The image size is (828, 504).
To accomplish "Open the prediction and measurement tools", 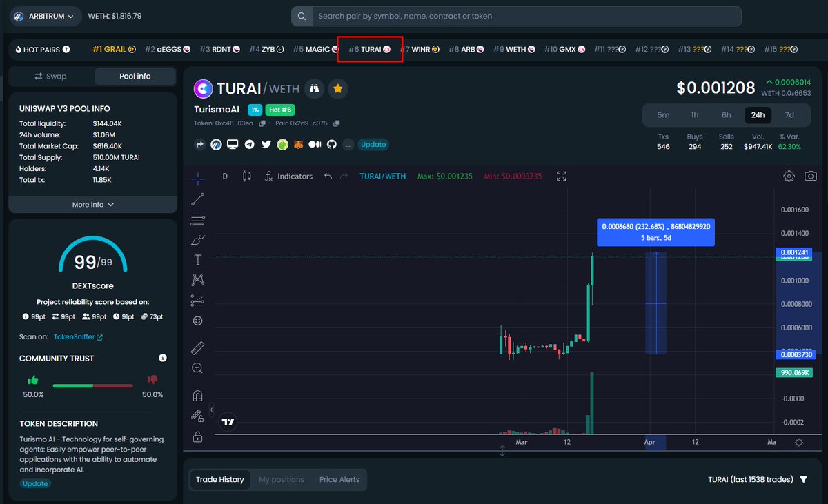I will [x=198, y=301].
